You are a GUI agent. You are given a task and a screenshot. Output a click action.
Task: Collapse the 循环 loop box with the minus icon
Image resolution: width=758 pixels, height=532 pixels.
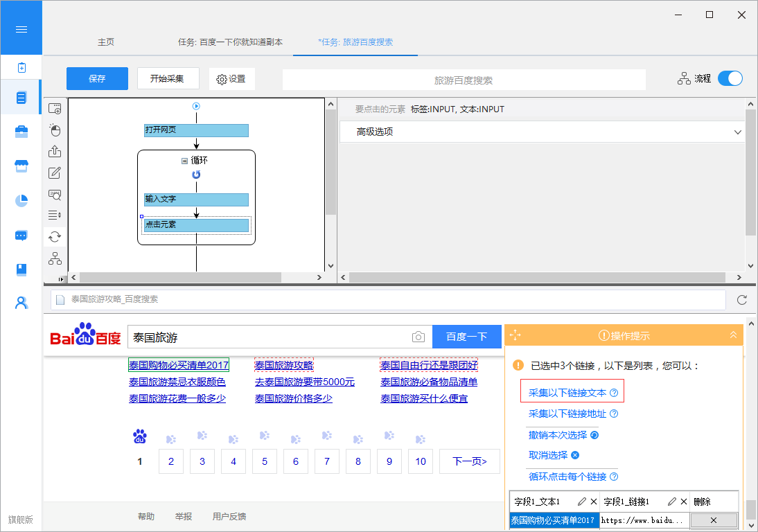[x=185, y=161]
